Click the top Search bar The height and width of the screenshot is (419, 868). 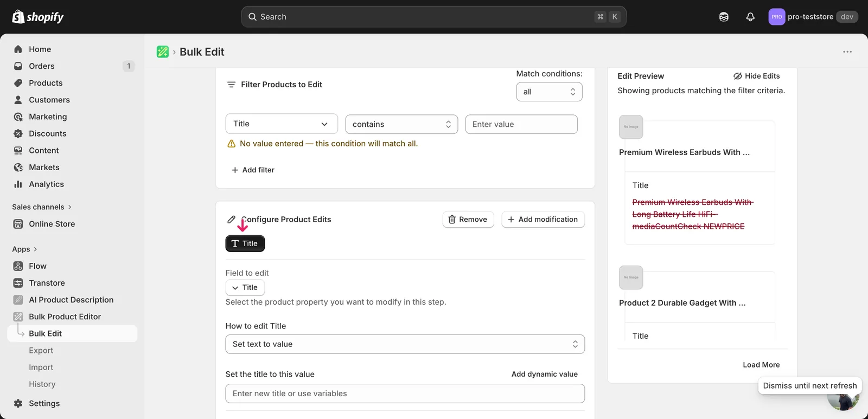[433, 17]
